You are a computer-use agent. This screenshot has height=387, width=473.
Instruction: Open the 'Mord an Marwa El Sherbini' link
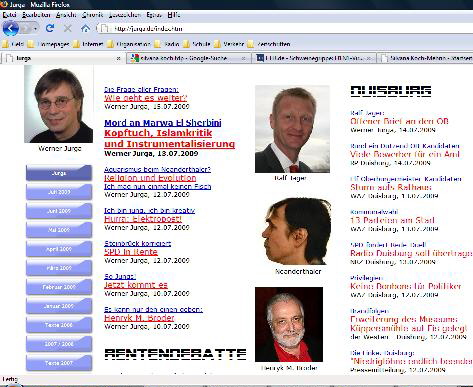(163, 123)
